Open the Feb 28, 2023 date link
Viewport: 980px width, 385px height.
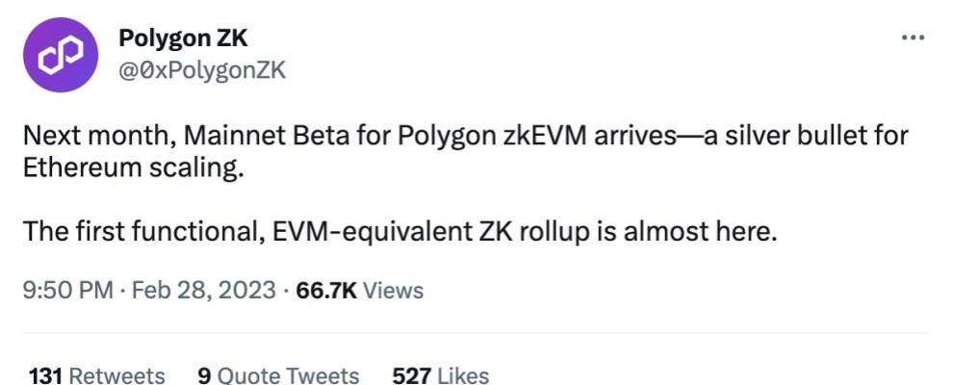[204, 291]
